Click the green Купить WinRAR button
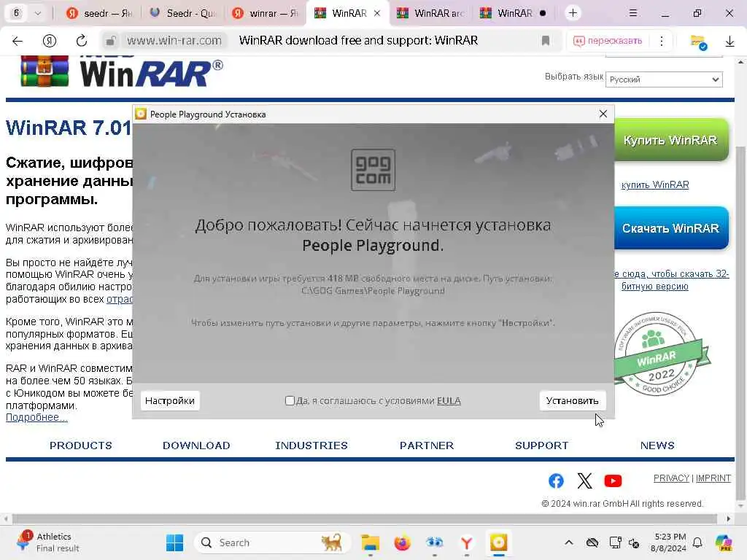Screen dimensions: 747x560 (671, 140)
